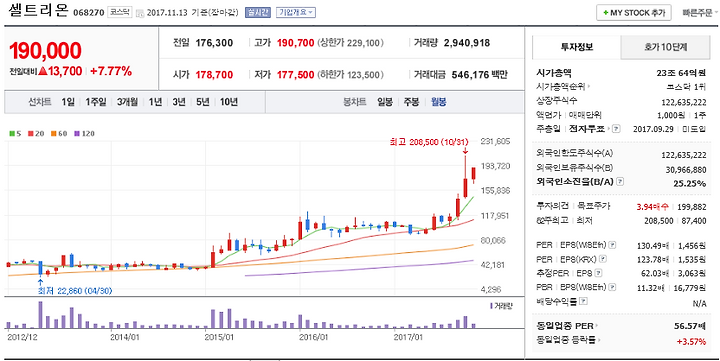The height and width of the screenshot is (361, 720).
Task: Click the stock code 068270
Action: [88, 12]
